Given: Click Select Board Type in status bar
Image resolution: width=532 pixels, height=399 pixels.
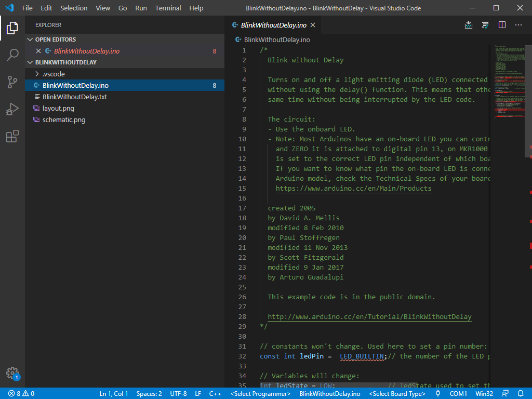Looking at the screenshot, I should tap(397, 394).
